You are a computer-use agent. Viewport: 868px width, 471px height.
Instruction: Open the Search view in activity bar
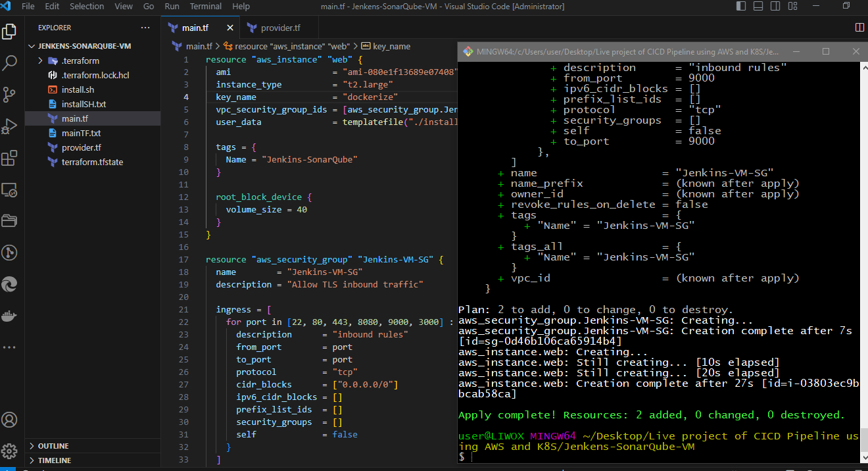[x=10, y=63]
